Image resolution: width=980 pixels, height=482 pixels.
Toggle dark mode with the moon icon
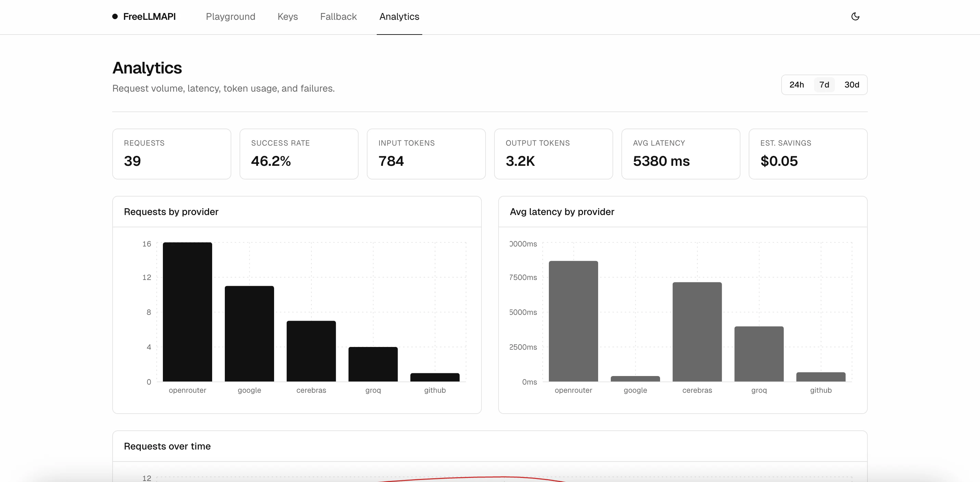pos(855,16)
